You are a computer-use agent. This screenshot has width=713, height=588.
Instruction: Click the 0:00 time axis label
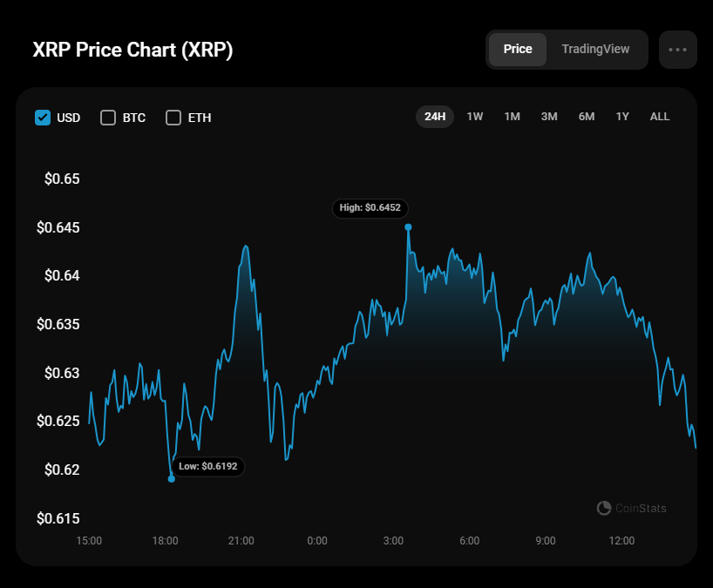click(317, 541)
